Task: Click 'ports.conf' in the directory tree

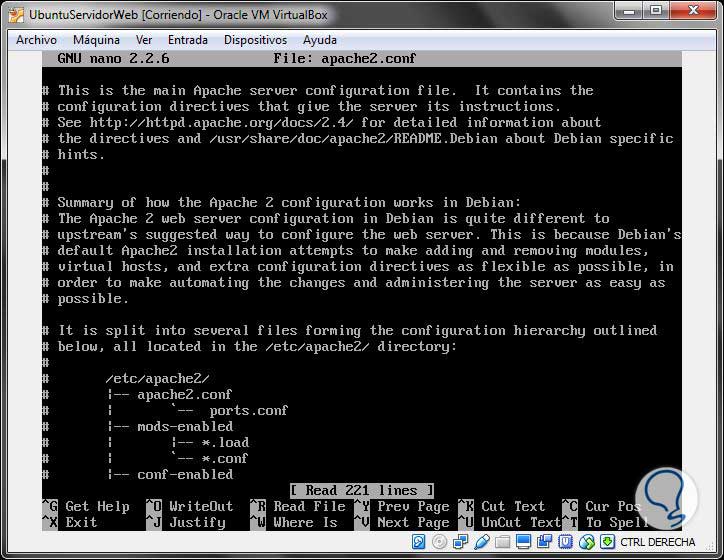Action: (248, 410)
